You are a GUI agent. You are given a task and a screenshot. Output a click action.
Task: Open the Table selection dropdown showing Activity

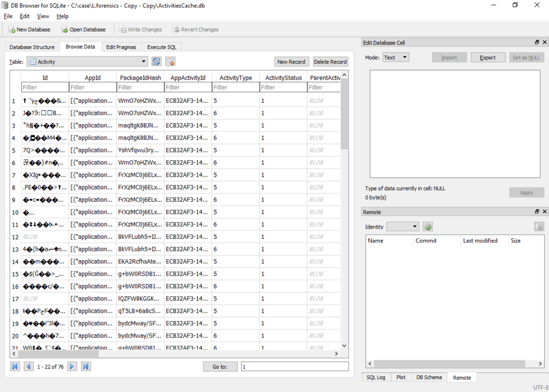(87, 62)
